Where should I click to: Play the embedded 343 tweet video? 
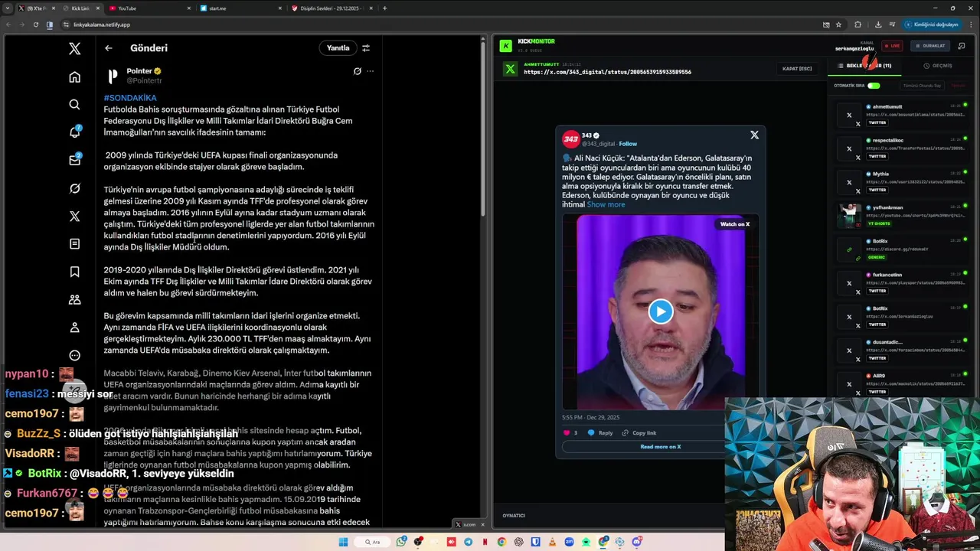661,311
